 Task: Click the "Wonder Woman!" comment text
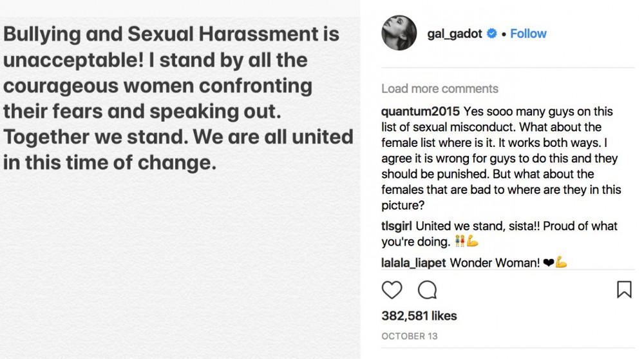(x=495, y=263)
